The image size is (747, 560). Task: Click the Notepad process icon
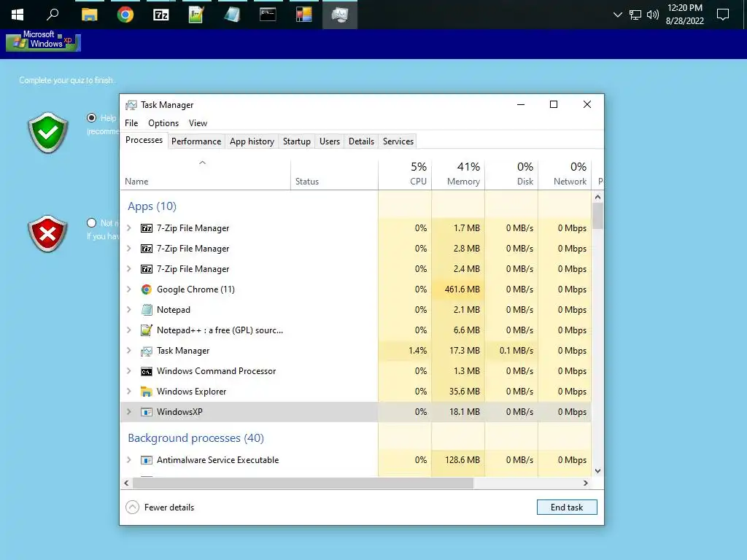(x=147, y=310)
